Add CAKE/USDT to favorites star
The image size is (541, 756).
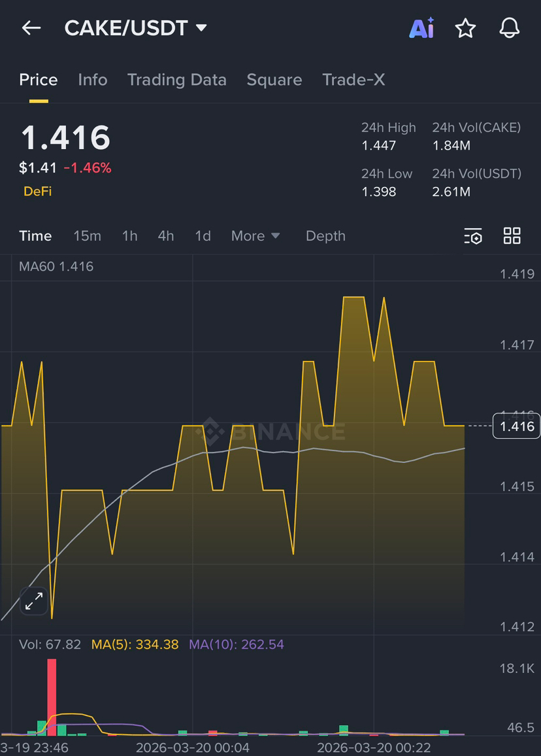point(465,28)
